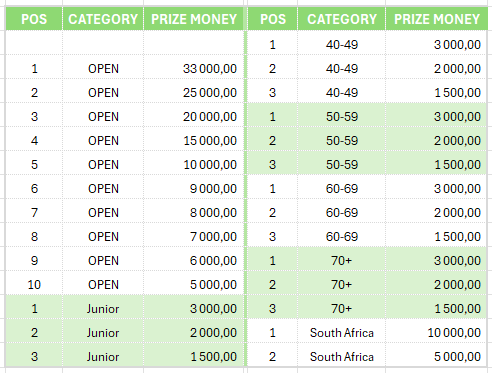Screen dimensions: 492x373
Task: Select the 25 000,00 prize money cell
Action: coord(194,93)
